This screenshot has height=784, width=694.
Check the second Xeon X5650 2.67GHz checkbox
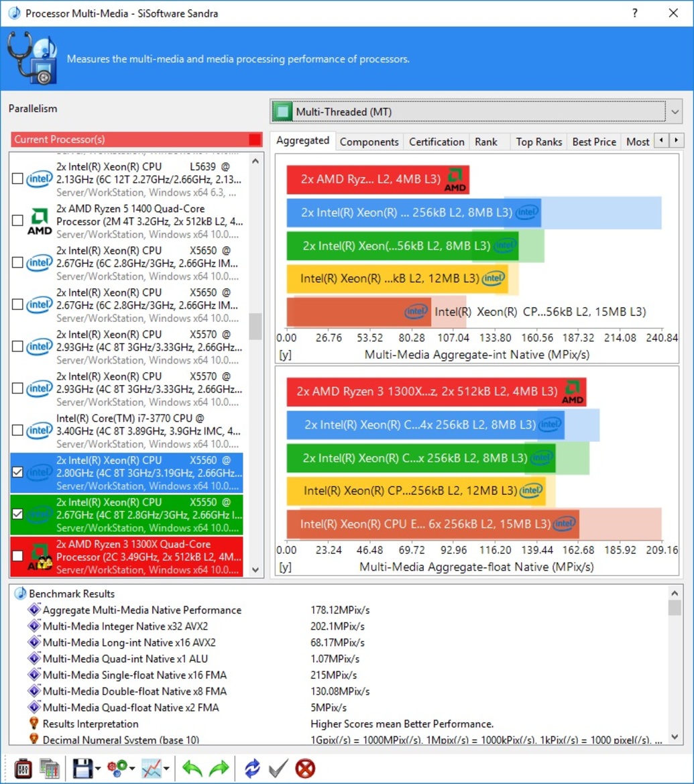tap(17, 304)
